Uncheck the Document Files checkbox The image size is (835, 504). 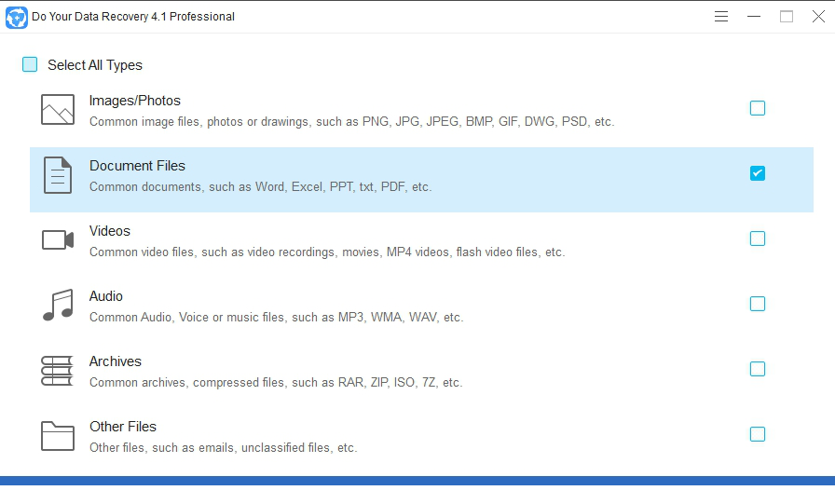coord(758,173)
